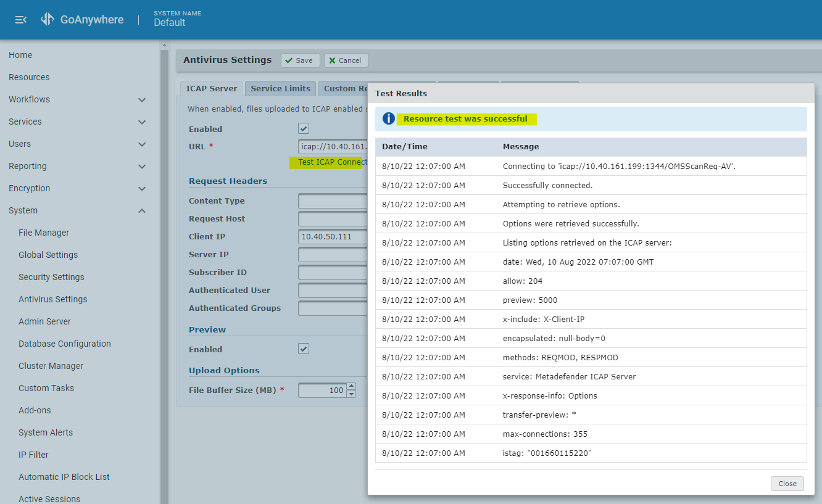Go to Home in sidebar

click(20, 55)
